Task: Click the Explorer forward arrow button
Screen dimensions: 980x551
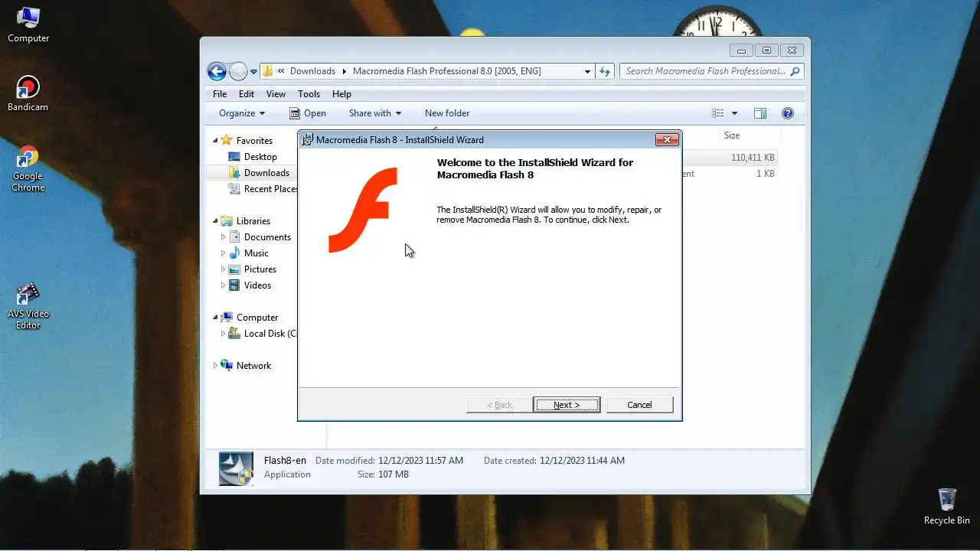Action: 238,71
